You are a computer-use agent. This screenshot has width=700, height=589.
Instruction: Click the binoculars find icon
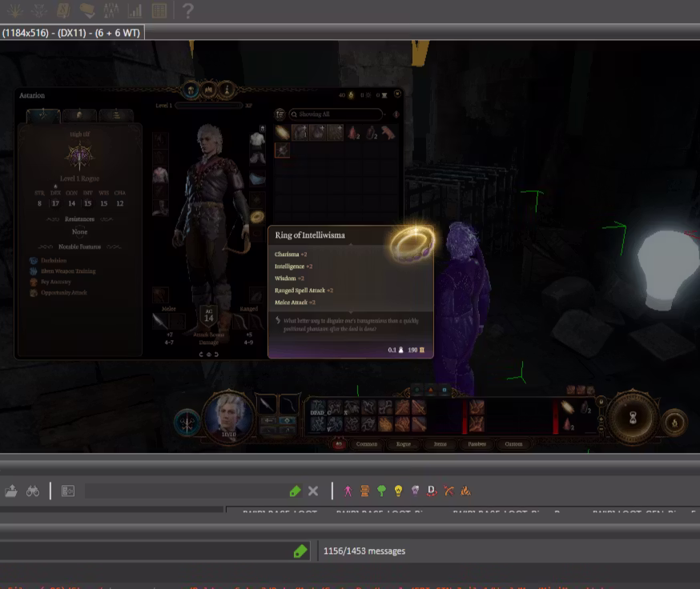click(33, 491)
